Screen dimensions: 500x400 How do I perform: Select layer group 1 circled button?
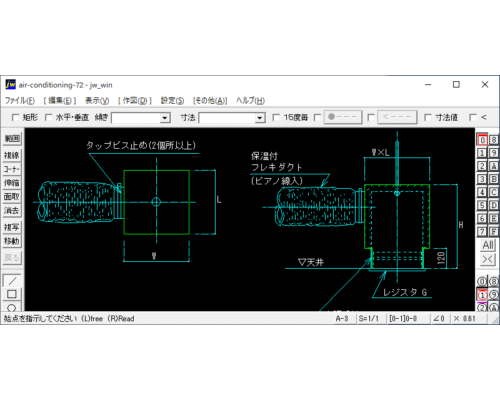482,295
